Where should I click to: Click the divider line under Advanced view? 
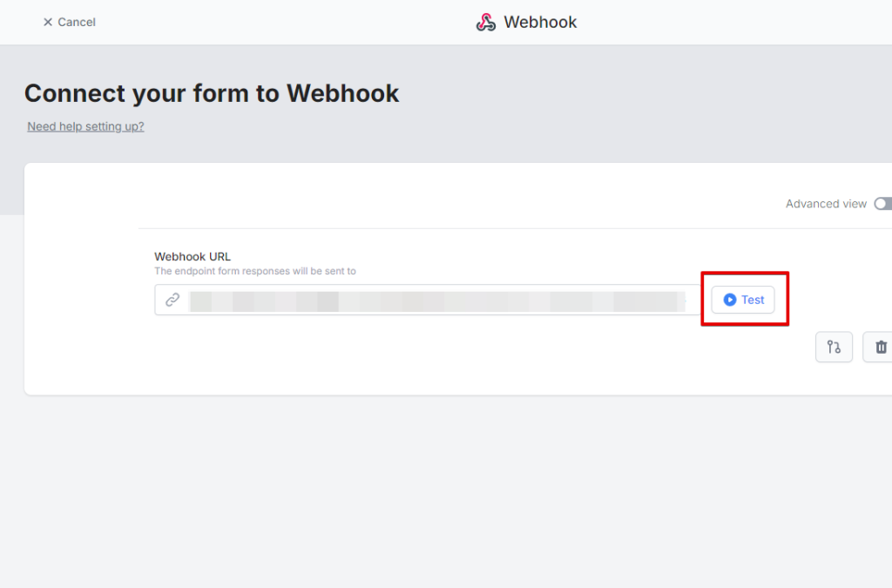click(x=514, y=228)
